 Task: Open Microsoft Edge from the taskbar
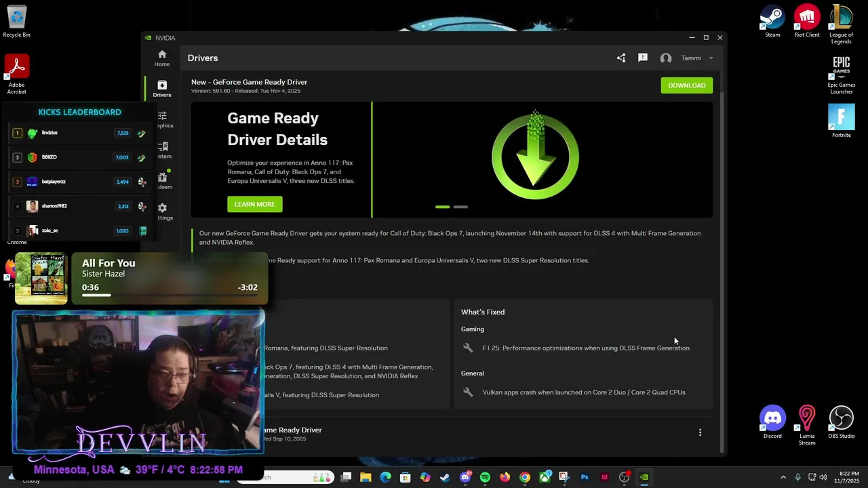[x=385, y=477]
